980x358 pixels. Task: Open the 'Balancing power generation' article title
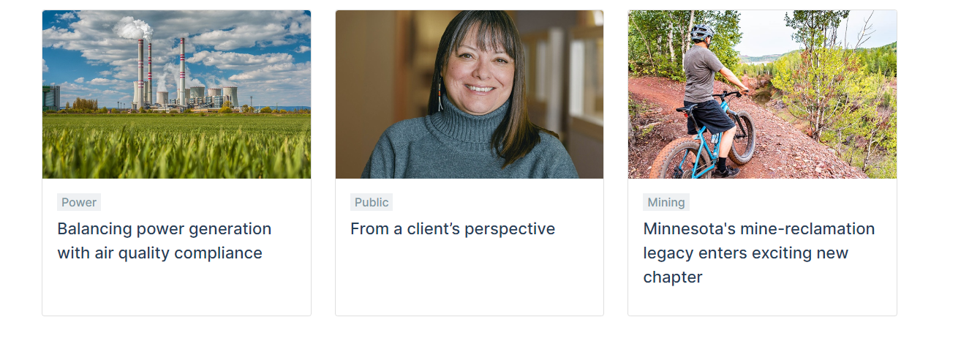(x=164, y=229)
